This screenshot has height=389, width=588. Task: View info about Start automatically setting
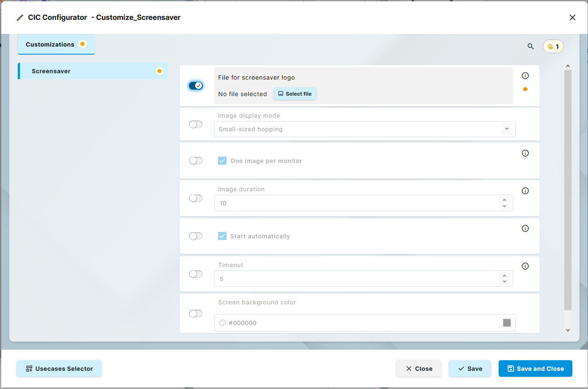[x=525, y=229]
